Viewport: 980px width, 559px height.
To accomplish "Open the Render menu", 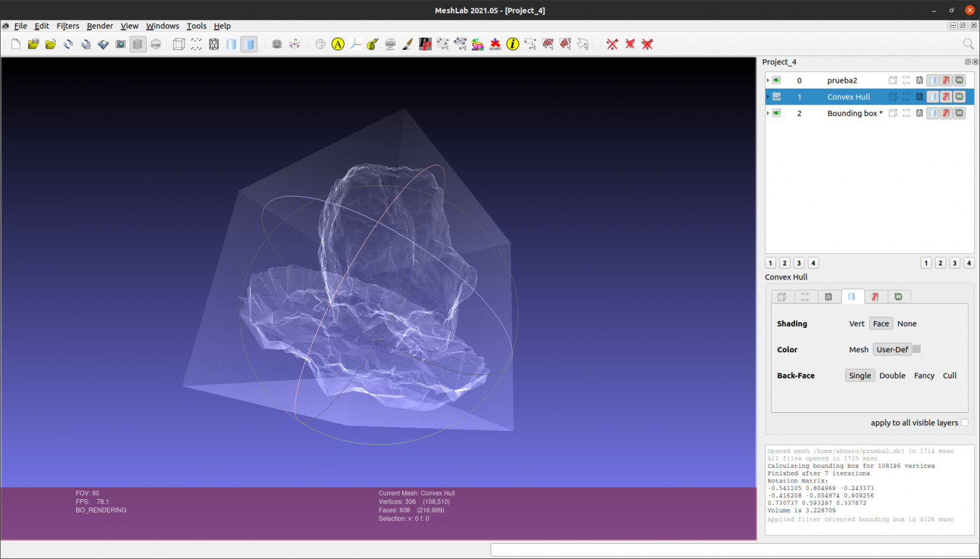I will (100, 26).
